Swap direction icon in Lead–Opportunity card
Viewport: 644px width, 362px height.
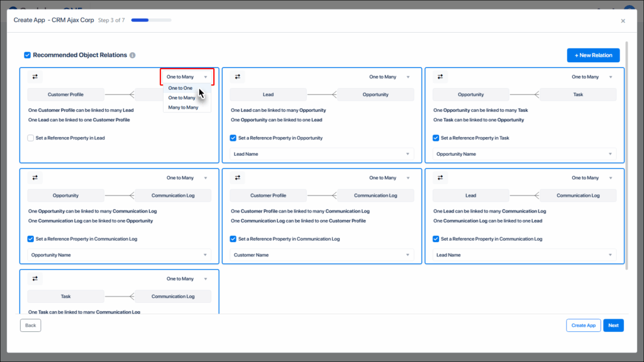237,77
